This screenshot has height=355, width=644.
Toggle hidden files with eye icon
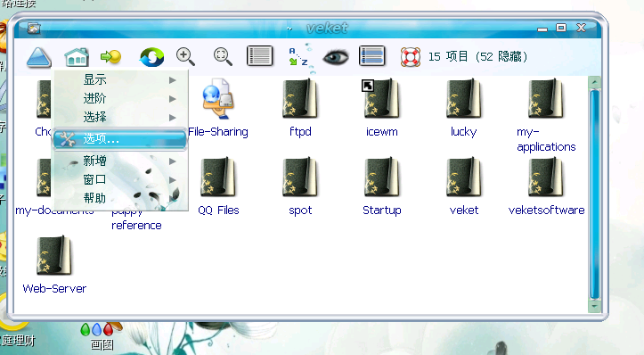(336, 57)
